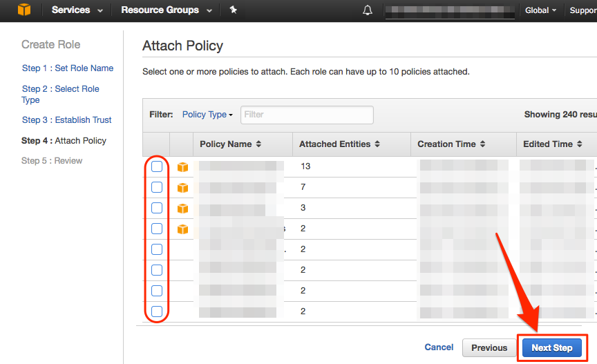Click the Previous button
597x364 pixels.
pyautogui.click(x=489, y=347)
